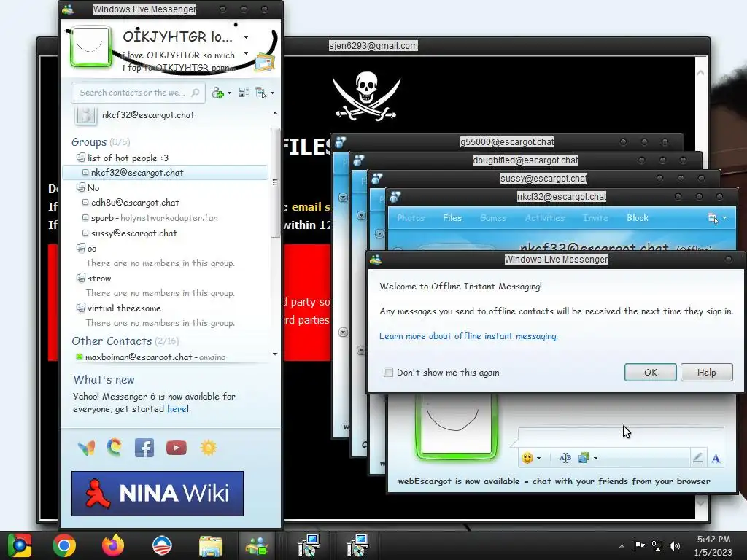
Task: Click Invite in the nkcf32 chat window
Action: (595, 217)
